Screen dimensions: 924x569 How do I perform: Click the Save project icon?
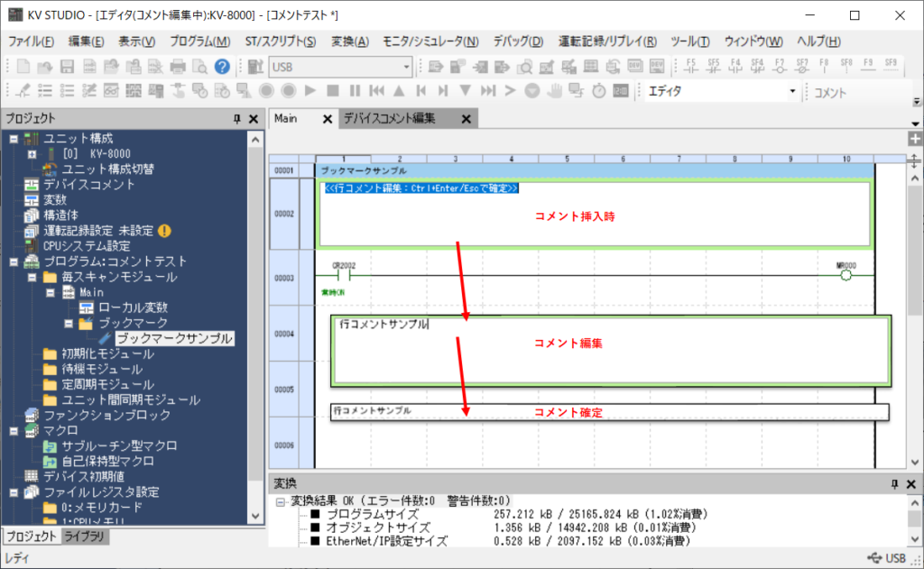coord(65,66)
